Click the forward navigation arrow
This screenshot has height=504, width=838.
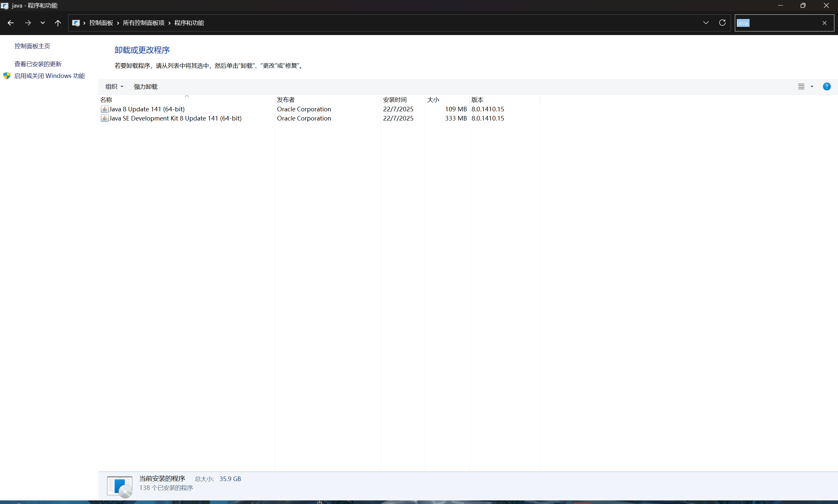click(28, 23)
